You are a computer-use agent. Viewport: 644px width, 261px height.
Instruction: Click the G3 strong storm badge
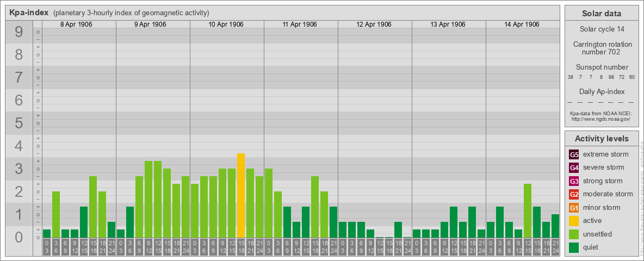(x=574, y=181)
